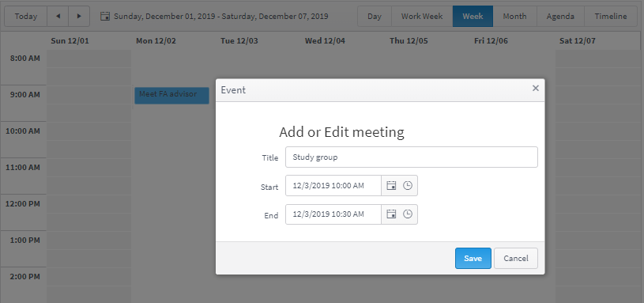Save the Study group meeting

473,258
